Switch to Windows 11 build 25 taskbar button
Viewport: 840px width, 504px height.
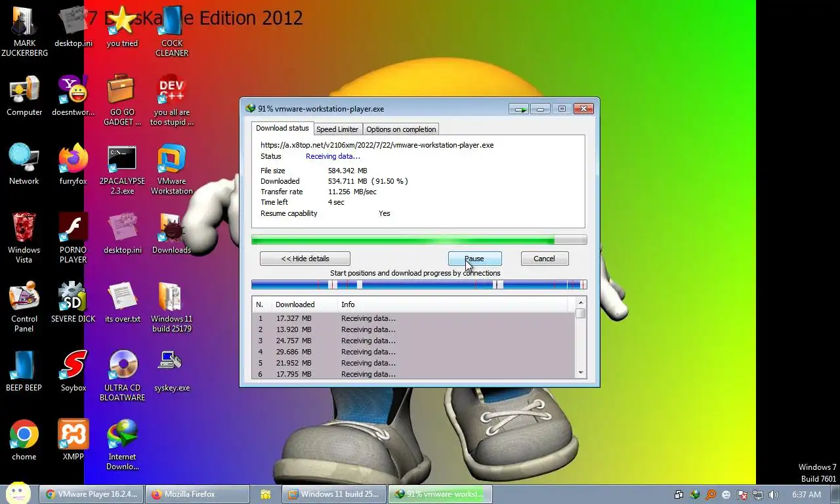click(333, 494)
